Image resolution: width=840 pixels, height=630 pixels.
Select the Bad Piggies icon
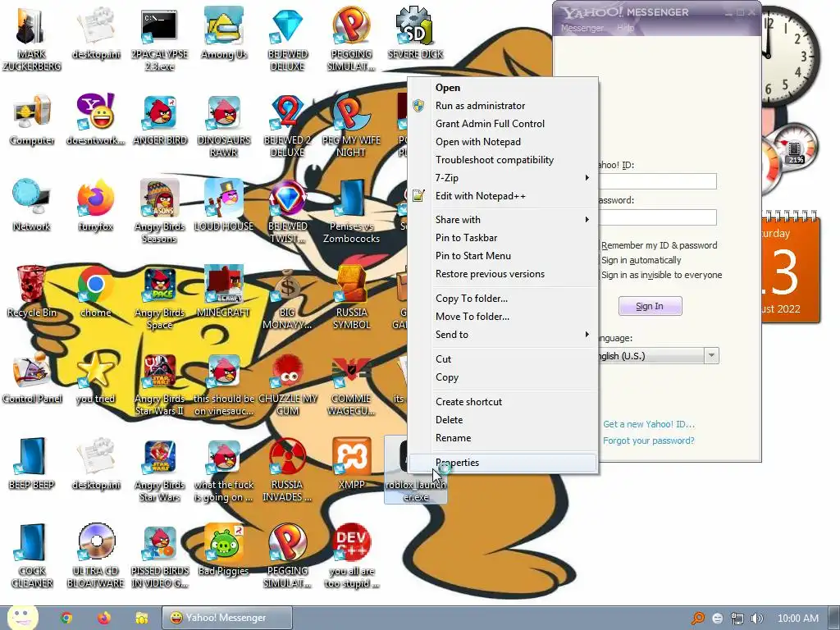[x=223, y=543]
